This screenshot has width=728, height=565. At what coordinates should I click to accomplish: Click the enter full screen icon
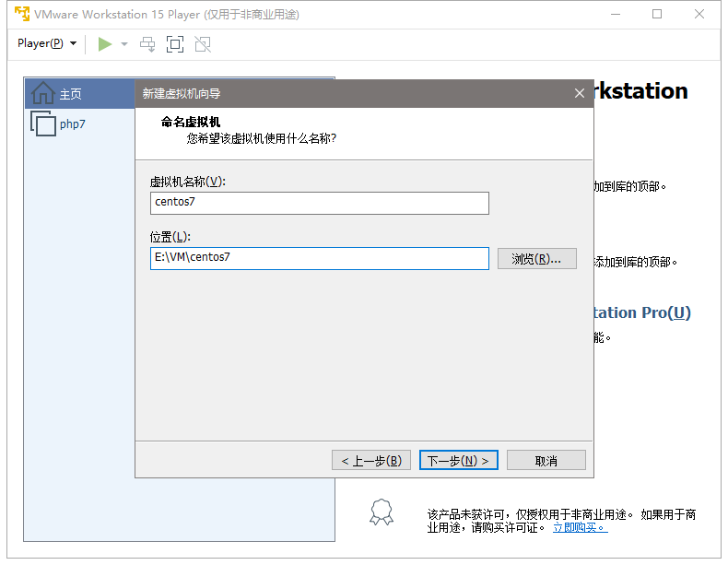(175, 44)
